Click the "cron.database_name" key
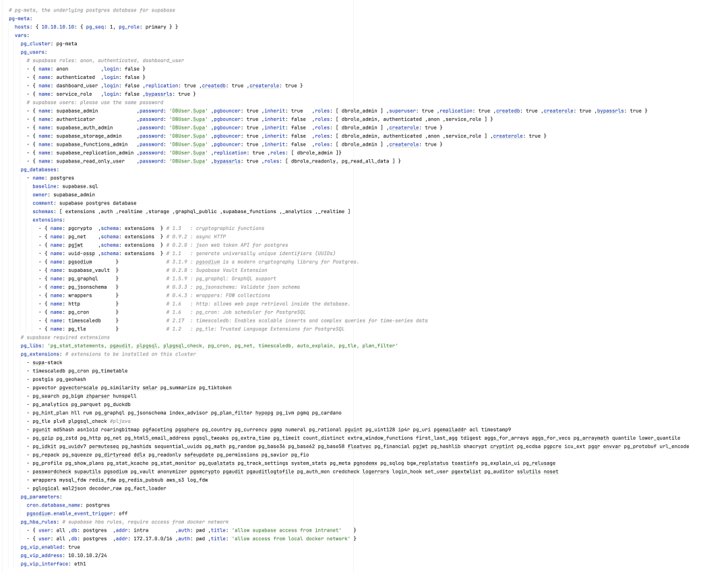 (53, 505)
